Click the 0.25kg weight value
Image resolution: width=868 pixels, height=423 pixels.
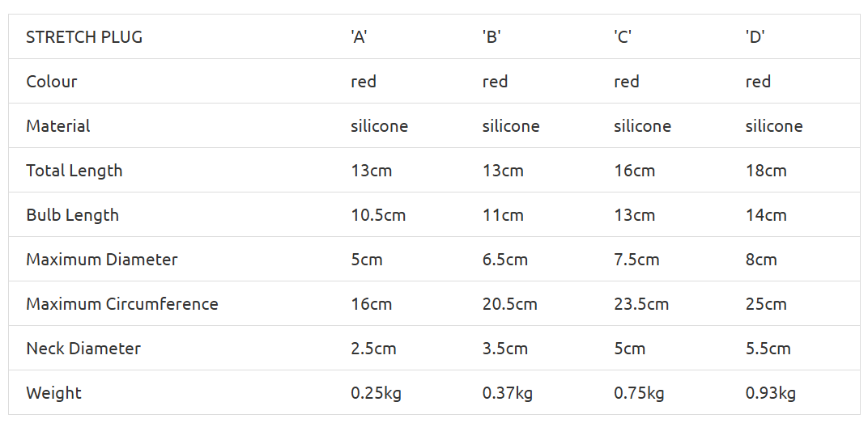tap(376, 393)
